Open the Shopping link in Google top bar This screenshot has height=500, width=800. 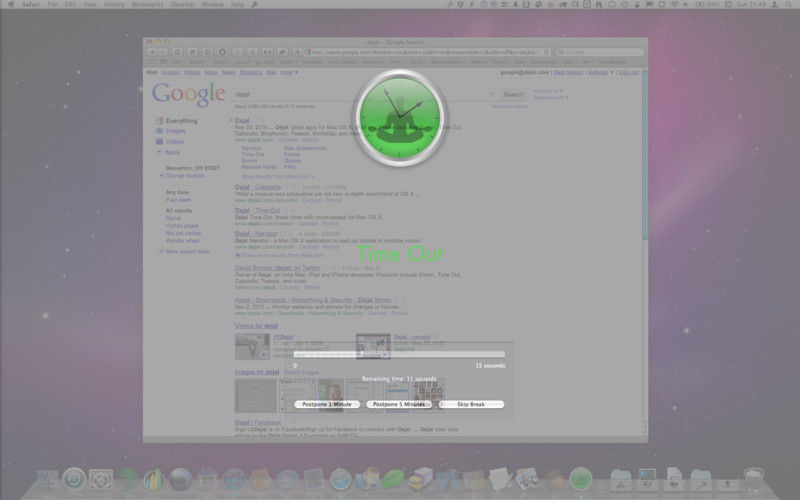pos(251,72)
